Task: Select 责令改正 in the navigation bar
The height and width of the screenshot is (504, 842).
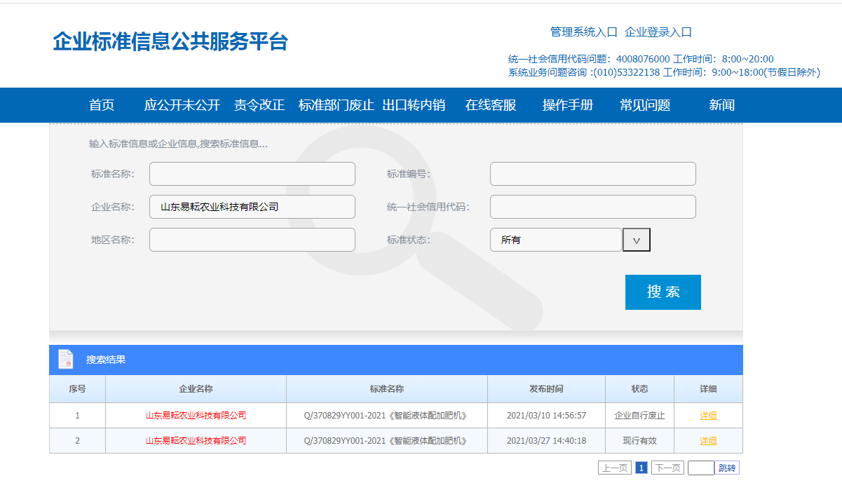Action: click(259, 105)
